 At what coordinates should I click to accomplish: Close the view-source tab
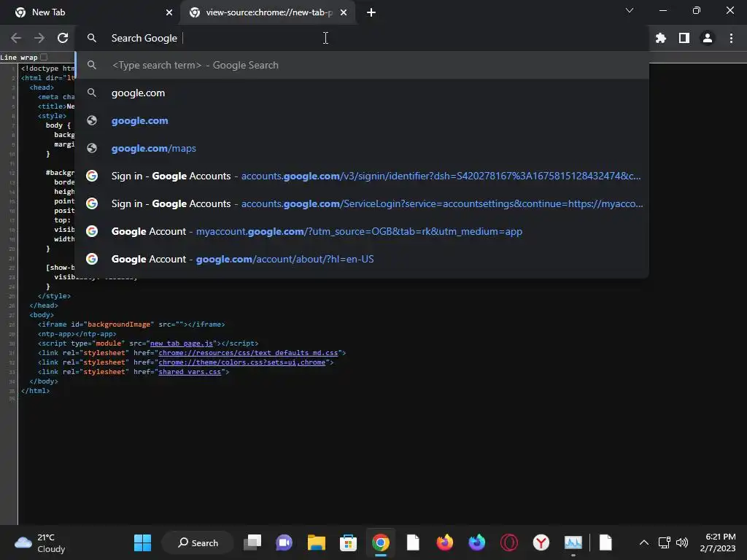pyautogui.click(x=344, y=12)
